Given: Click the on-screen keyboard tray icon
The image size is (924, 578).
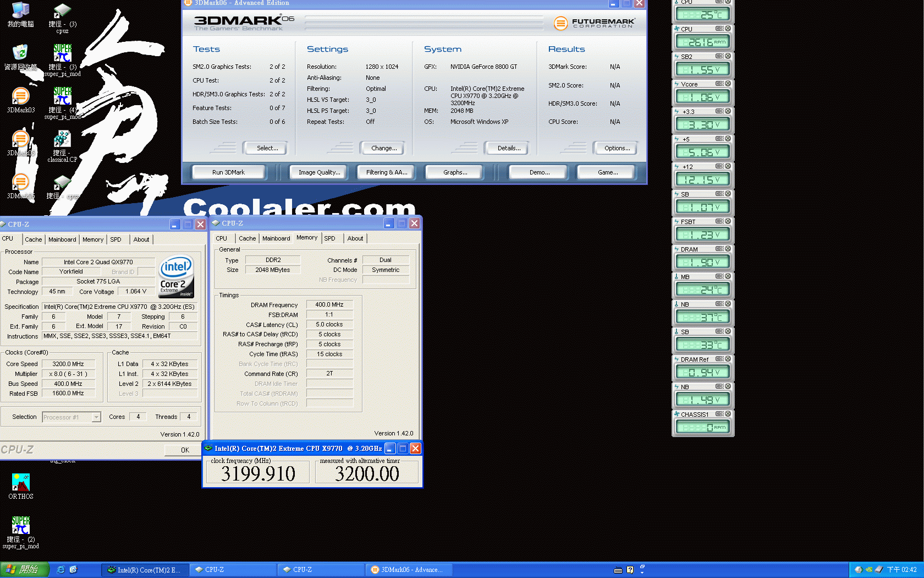Looking at the screenshot, I should tap(618, 570).
